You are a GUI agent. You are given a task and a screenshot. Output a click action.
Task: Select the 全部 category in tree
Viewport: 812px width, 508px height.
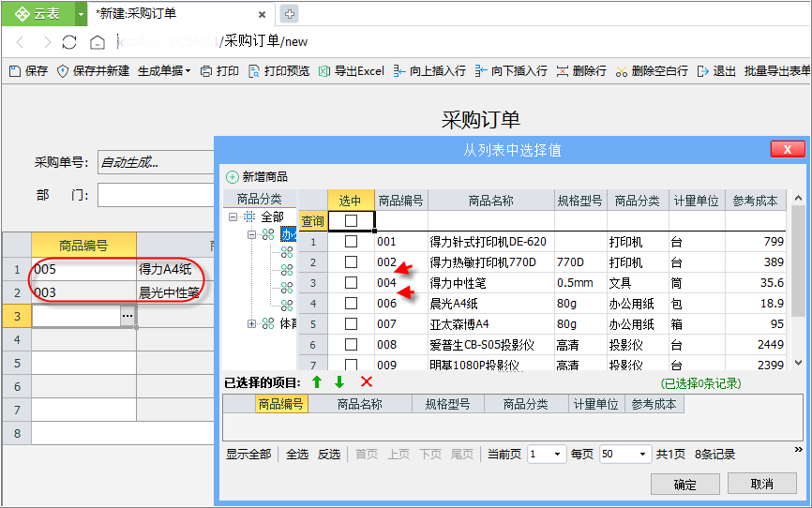(273, 217)
